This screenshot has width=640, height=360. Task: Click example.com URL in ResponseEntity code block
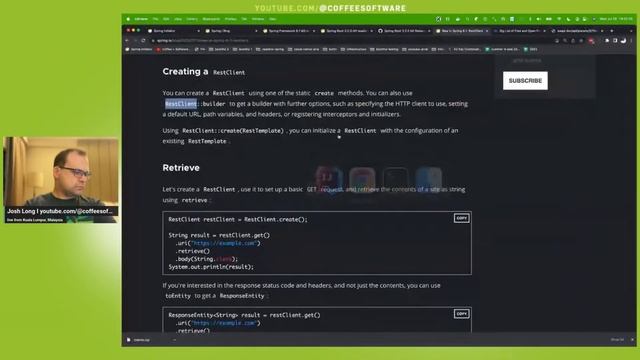[x=224, y=323]
